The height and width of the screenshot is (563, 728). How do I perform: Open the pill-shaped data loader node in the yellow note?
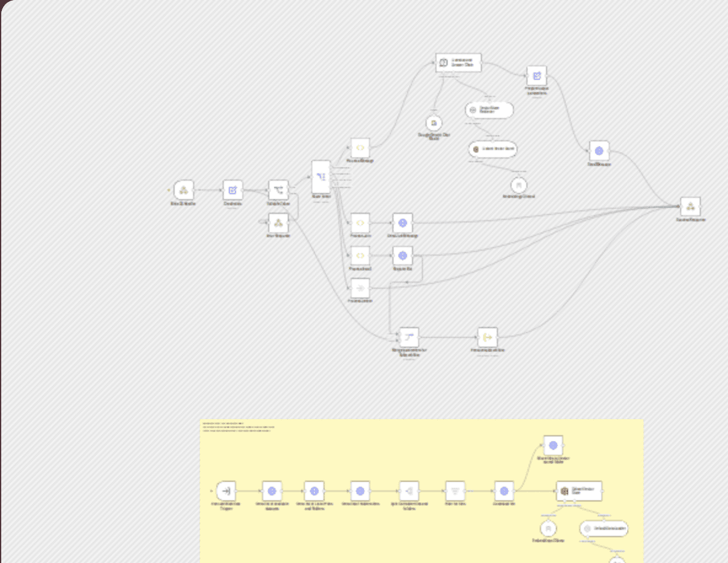click(x=604, y=529)
